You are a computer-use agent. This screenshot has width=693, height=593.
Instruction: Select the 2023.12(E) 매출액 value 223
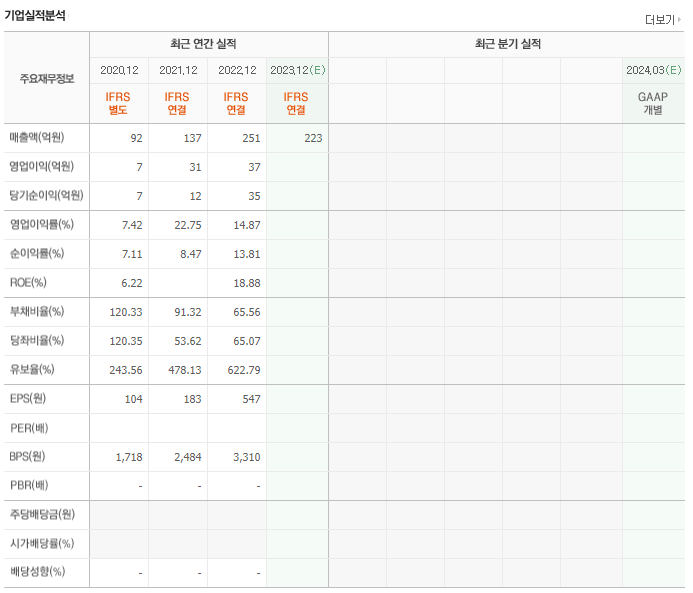pos(313,138)
